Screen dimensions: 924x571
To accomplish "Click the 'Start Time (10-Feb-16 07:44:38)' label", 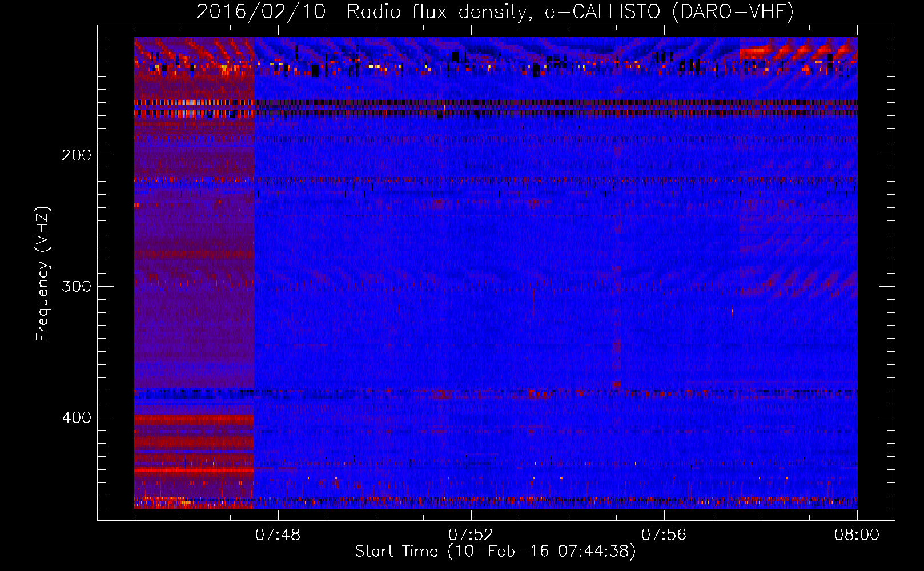I will click(495, 552).
